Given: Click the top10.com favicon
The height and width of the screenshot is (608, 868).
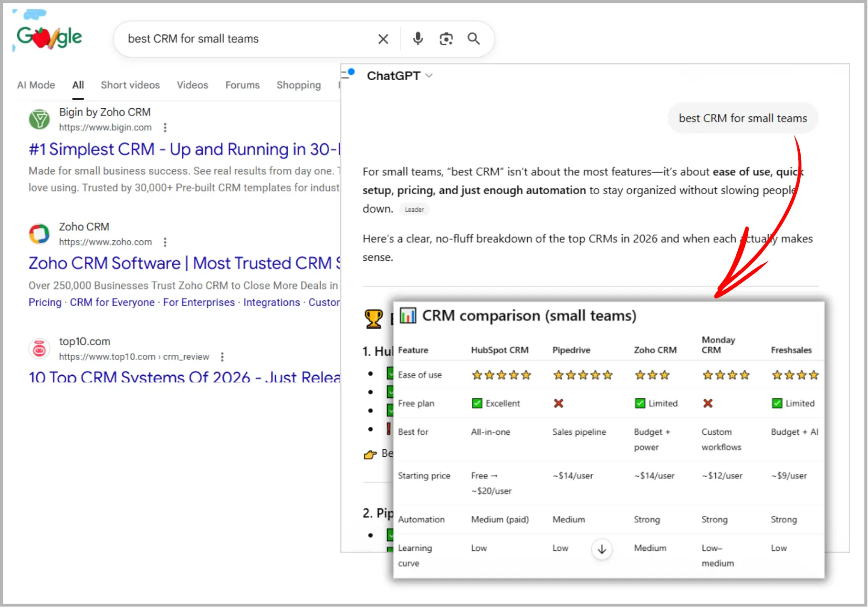Looking at the screenshot, I should (x=39, y=349).
